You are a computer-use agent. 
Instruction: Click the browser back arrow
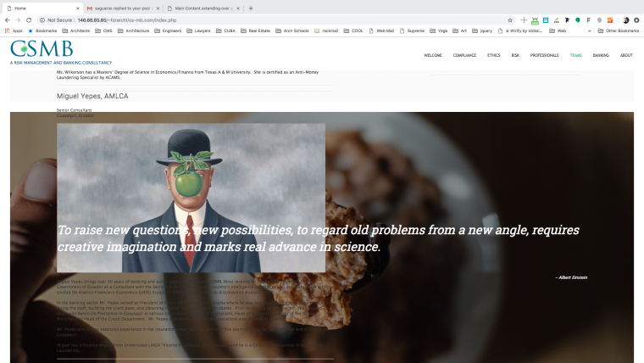coord(8,20)
